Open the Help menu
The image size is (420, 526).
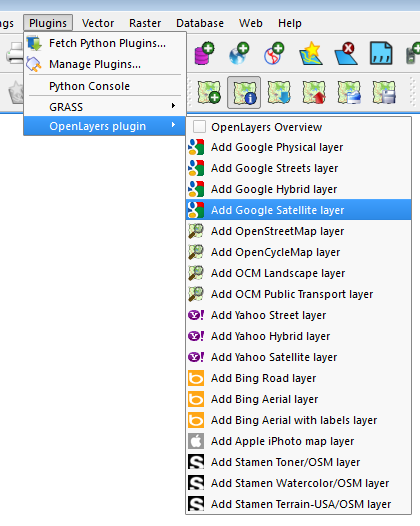pyautogui.click(x=290, y=23)
